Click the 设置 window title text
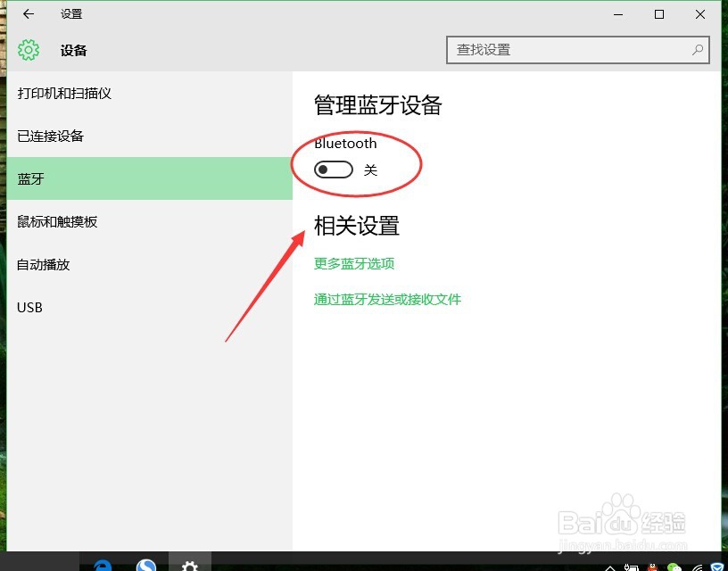The width and height of the screenshot is (728, 571). (x=71, y=14)
